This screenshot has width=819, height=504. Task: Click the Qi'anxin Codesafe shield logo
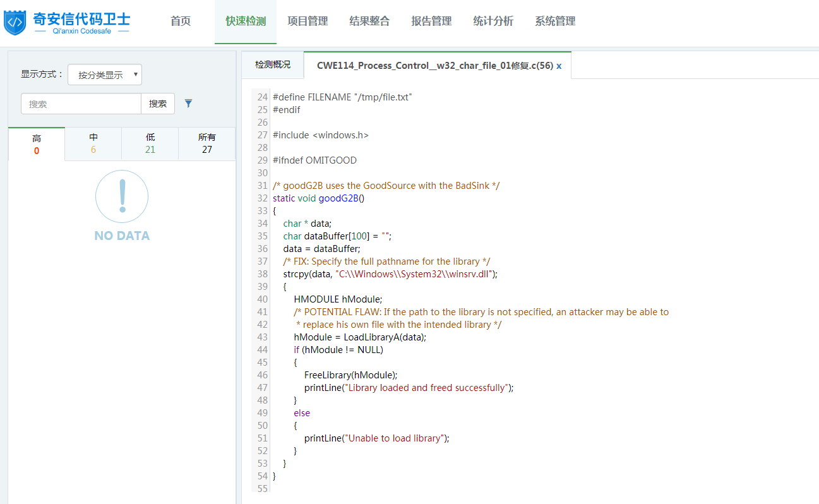pos(15,22)
